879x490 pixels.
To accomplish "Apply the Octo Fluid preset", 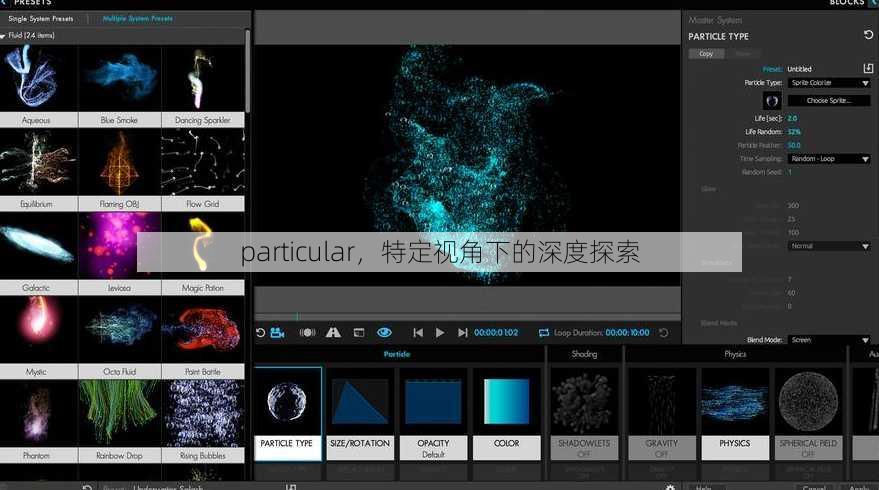I will point(119,338).
